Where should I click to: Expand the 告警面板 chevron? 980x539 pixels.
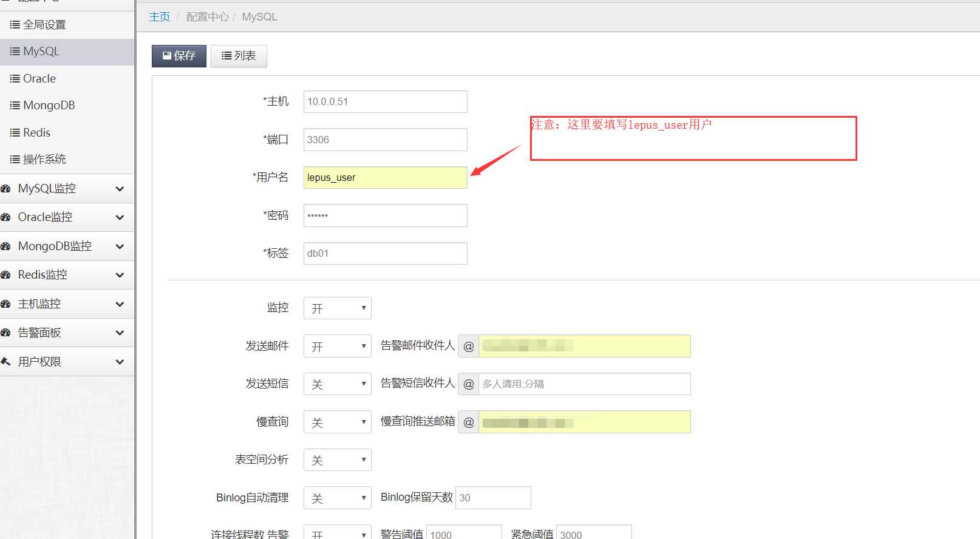point(120,333)
